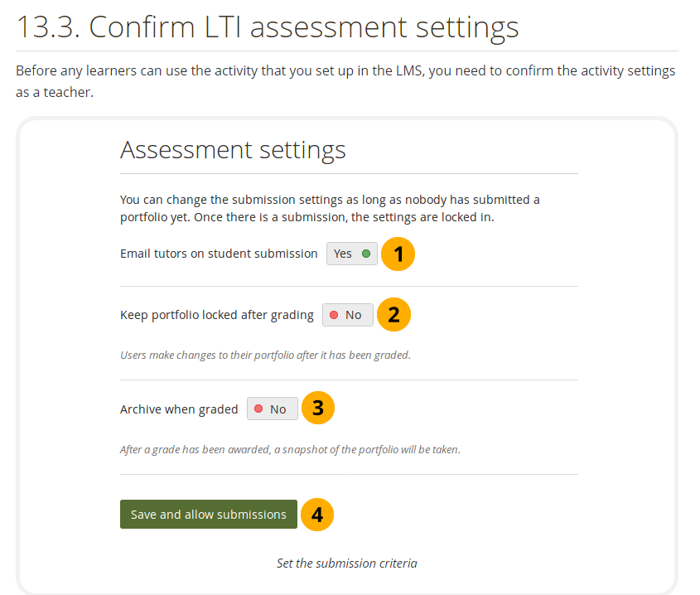Screen dimensions: 700x595
Task: Click the green dot in Yes switch
Action: pyautogui.click(x=366, y=254)
